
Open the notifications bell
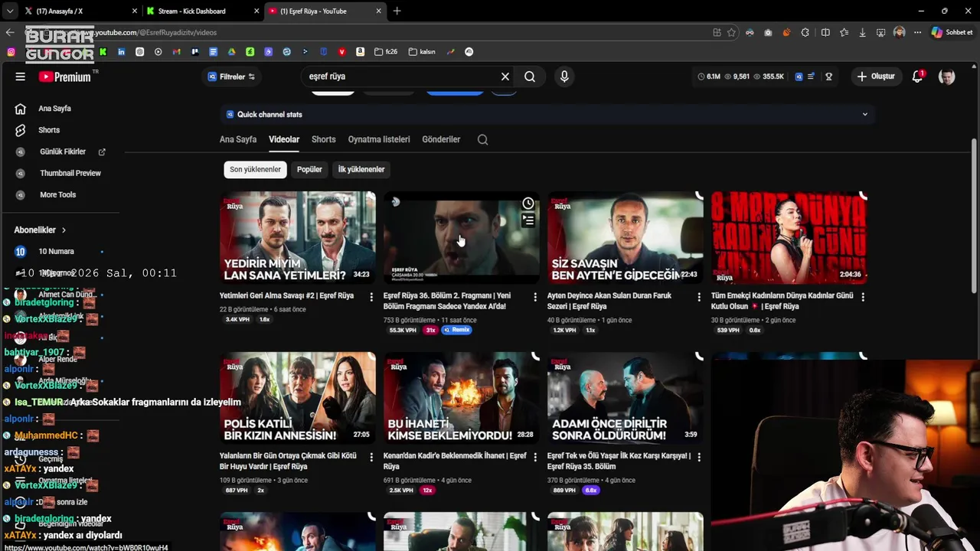917,77
